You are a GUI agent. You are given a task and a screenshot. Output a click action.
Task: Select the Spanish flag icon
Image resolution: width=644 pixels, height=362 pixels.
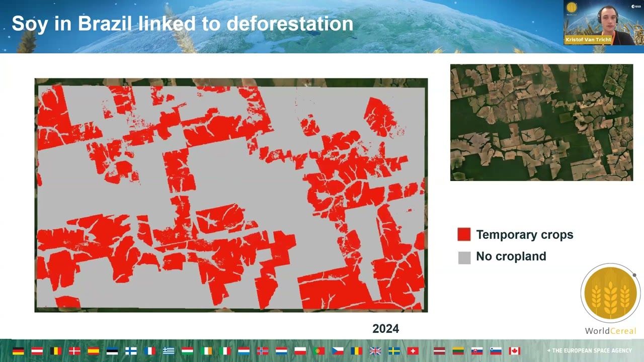pos(93,351)
